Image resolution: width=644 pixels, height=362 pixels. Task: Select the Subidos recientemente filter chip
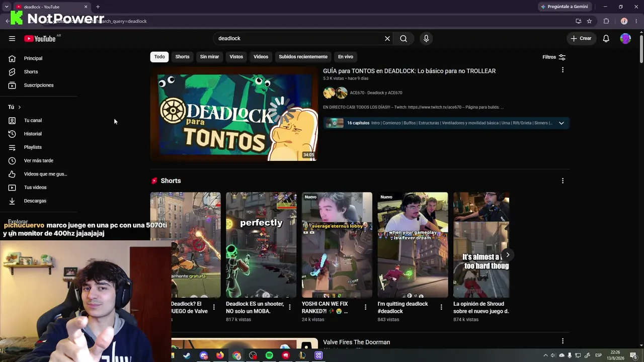pos(303,57)
